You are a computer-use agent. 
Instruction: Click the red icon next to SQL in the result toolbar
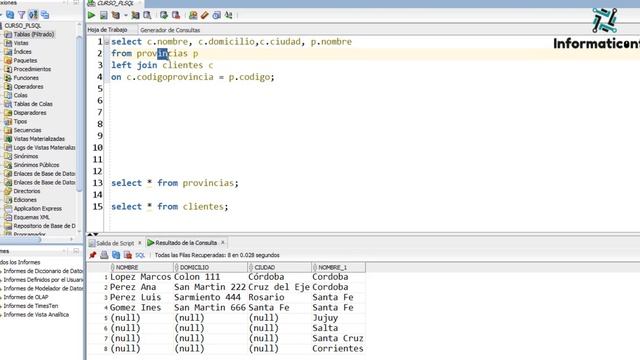click(128, 255)
